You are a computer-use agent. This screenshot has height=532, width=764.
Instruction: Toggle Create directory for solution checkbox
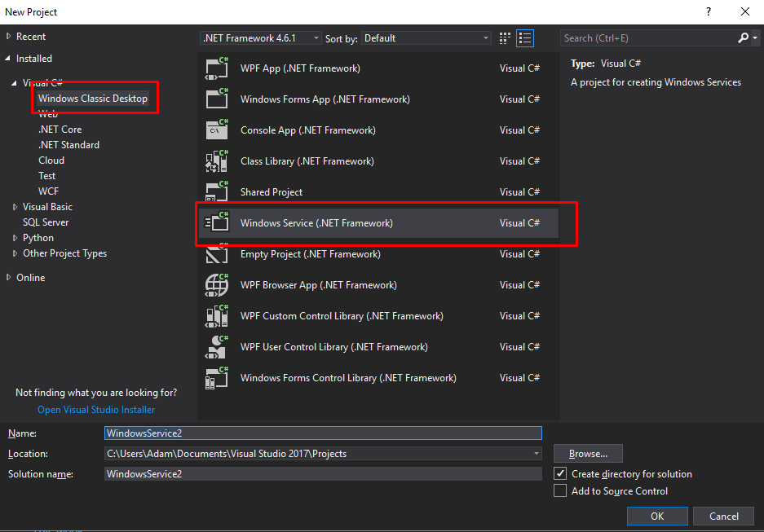(x=560, y=473)
